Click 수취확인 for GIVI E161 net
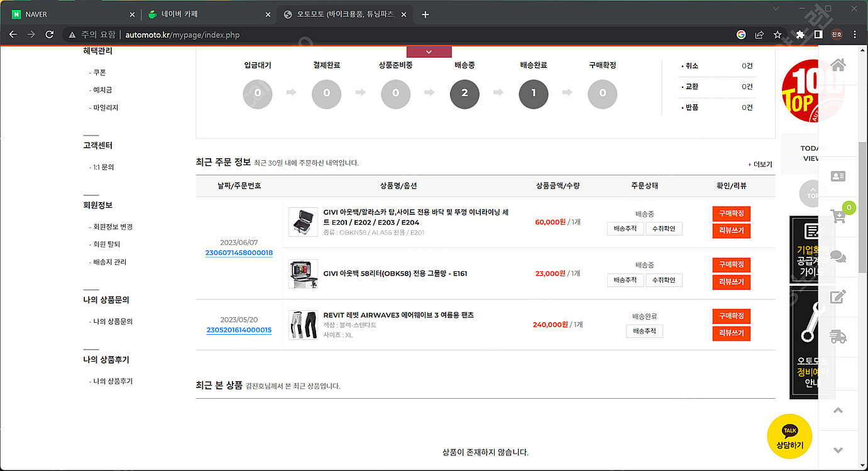 (664, 280)
